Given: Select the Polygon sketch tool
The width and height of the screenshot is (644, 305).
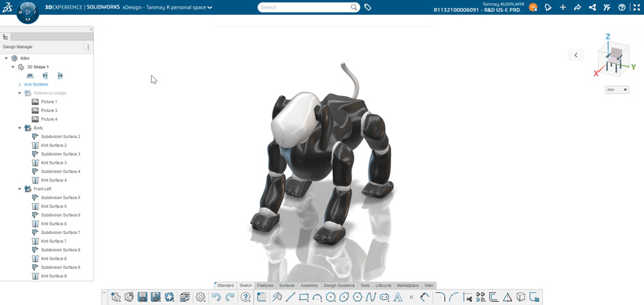Looking at the screenshot, I should coord(358,297).
